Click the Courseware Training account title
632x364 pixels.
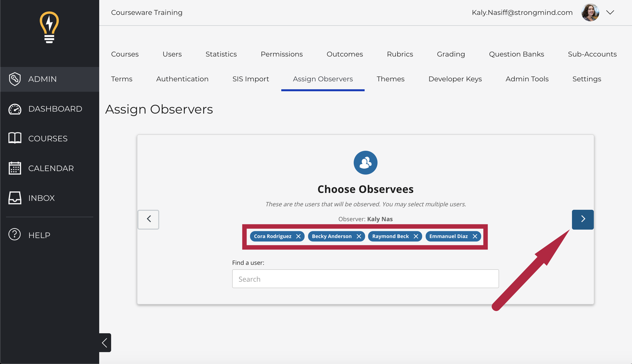(x=147, y=12)
